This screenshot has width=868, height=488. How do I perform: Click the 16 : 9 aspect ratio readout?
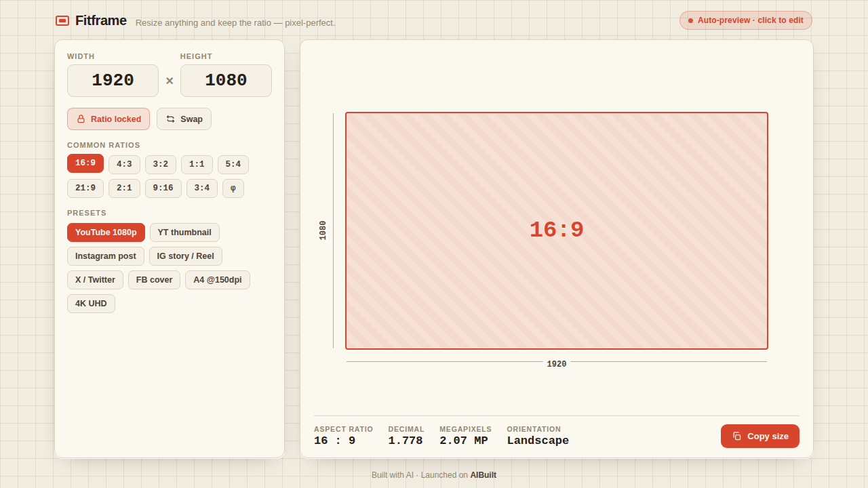coord(334,441)
